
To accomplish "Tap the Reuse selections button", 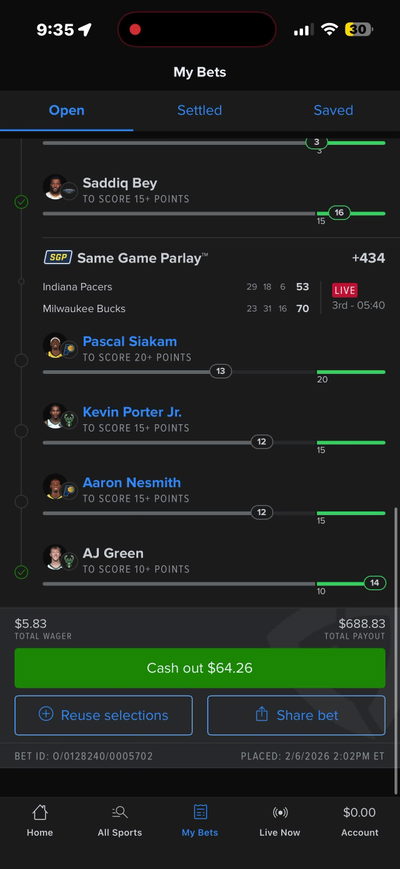I will [104, 715].
